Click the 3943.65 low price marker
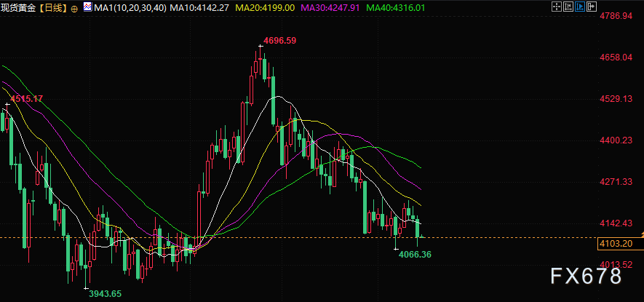 point(105,294)
